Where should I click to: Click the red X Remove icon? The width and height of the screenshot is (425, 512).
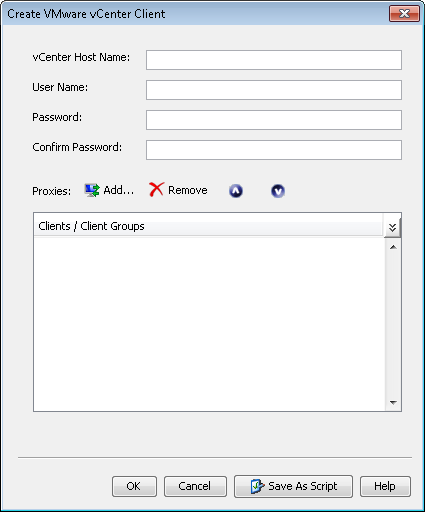click(x=156, y=189)
